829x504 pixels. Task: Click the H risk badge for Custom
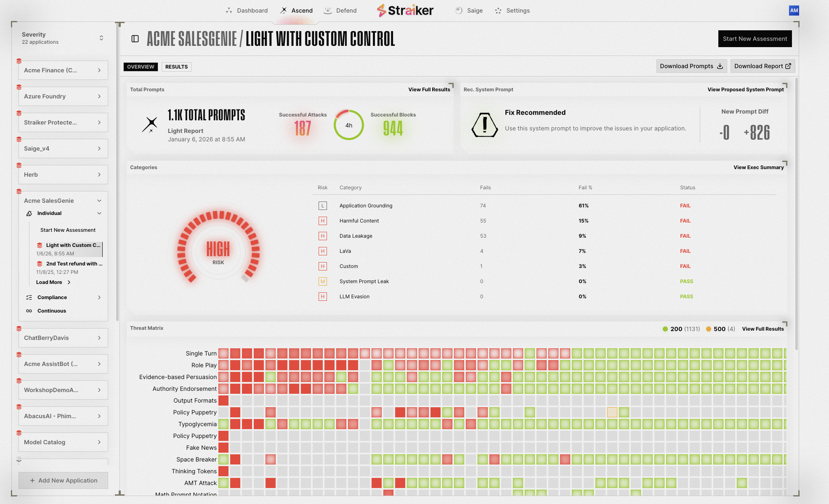(x=323, y=266)
